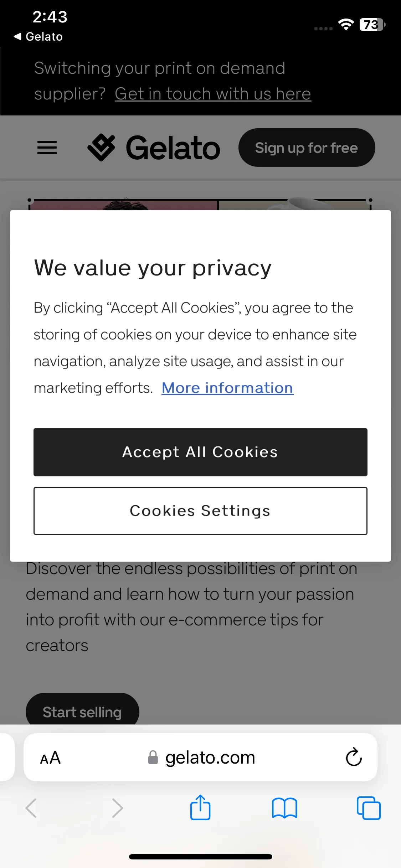Tap the Gelato logo
The width and height of the screenshot is (401, 868).
click(154, 148)
